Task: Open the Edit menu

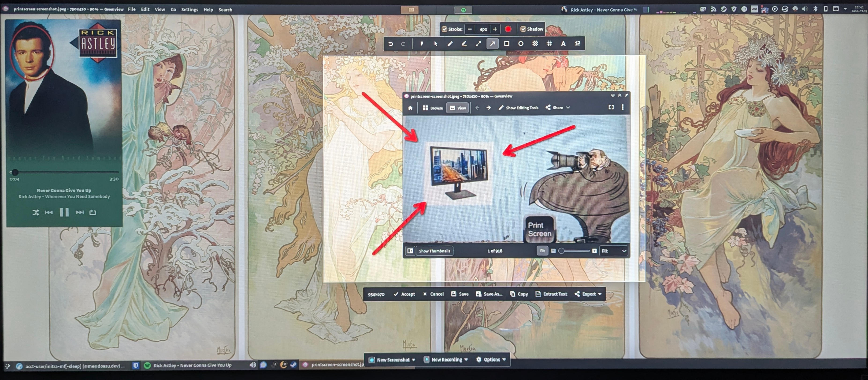Action: [x=145, y=9]
